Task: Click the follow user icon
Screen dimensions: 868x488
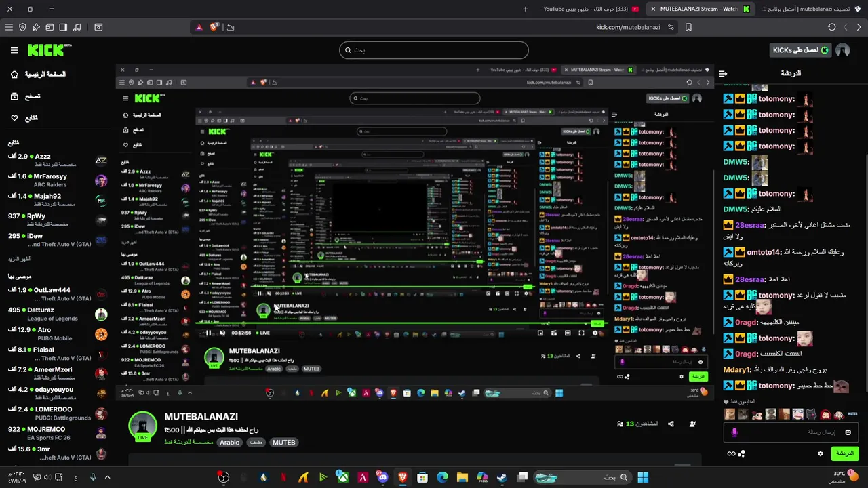Action: [x=692, y=424]
